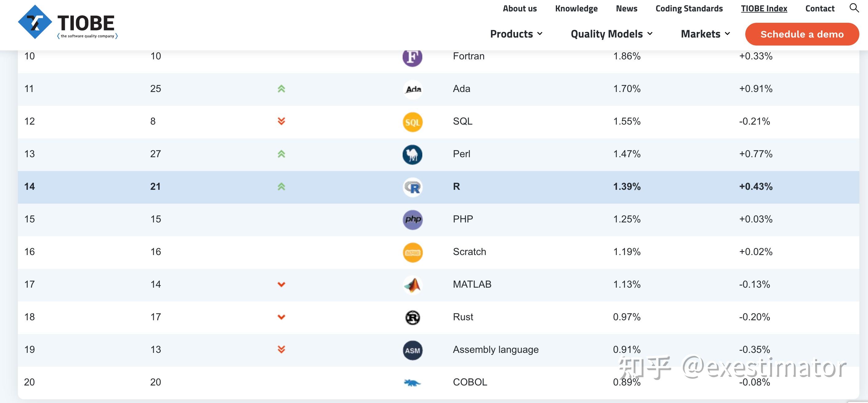Click the 1.86% rating for Fortran
Screen dimensions: 868x403
point(627,56)
